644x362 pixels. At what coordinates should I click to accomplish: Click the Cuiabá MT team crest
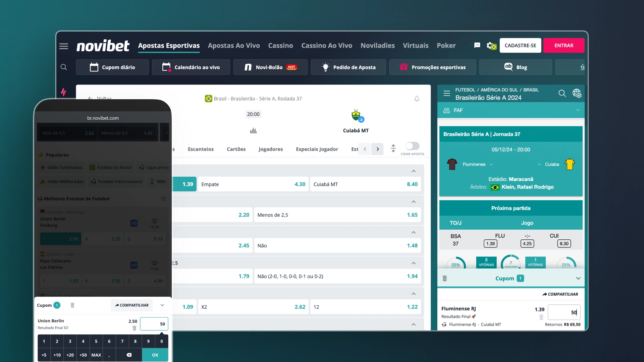pos(357,116)
